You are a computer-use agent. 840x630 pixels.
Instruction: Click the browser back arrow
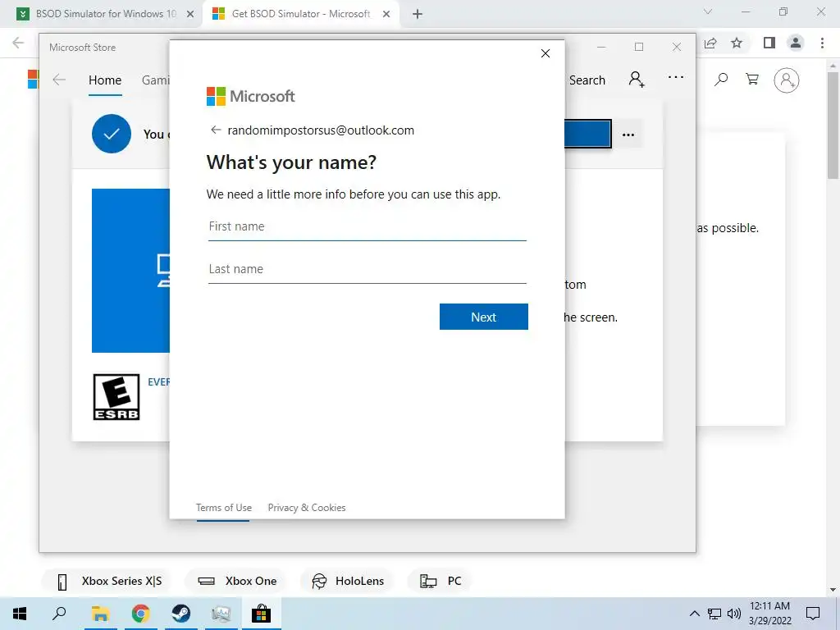[x=18, y=43]
